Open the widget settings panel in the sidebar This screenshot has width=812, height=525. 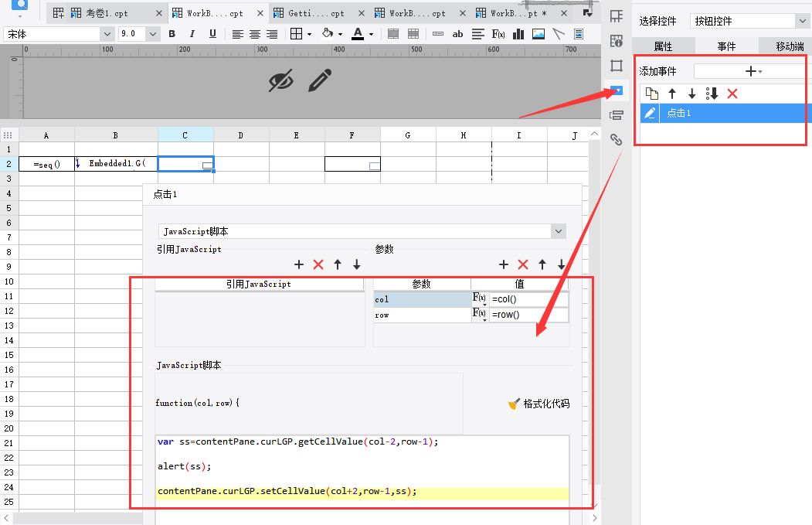617,90
